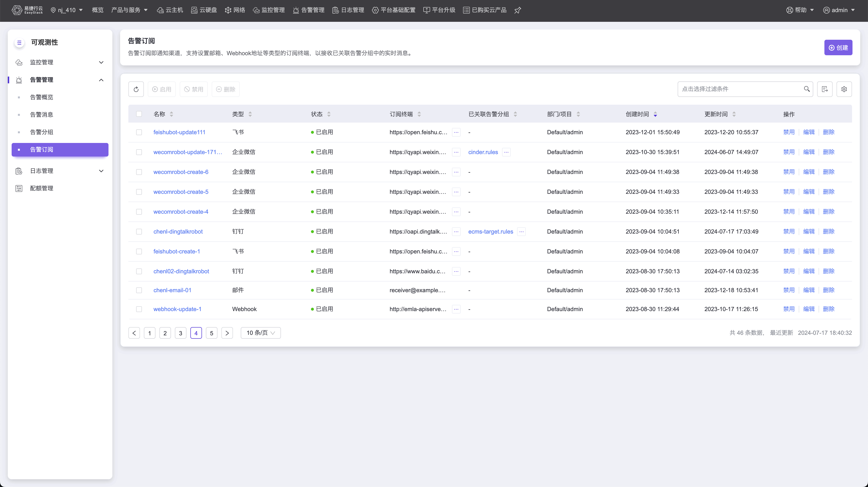Show more alarm groups next to cinder.rules
Viewport: 868px width, 487px height.
point(506,152)
